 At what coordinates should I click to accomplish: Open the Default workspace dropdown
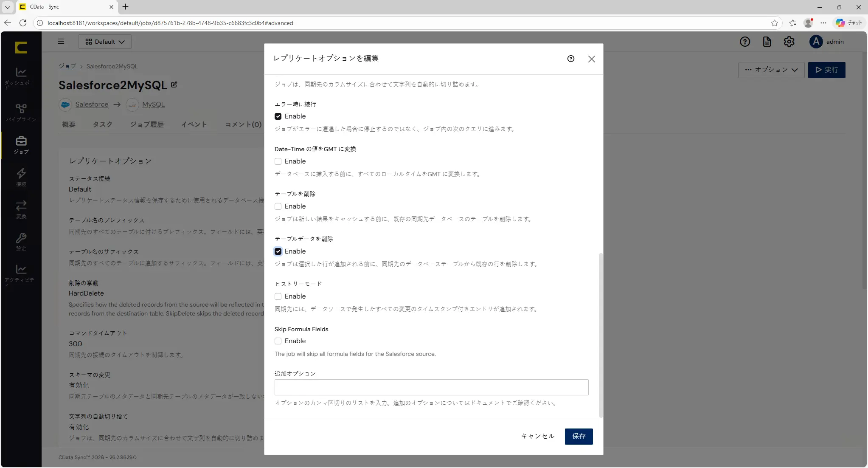point(105,42)
